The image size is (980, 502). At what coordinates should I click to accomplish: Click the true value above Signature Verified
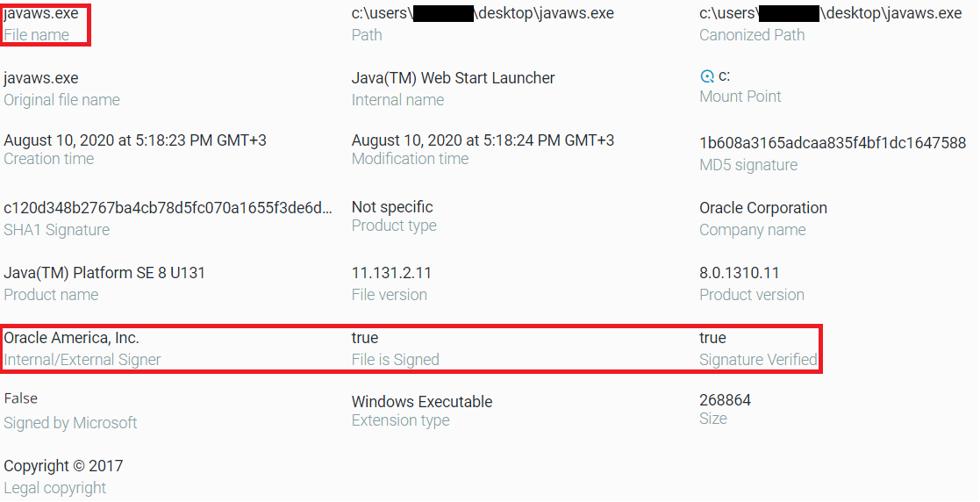click(712, 338)
